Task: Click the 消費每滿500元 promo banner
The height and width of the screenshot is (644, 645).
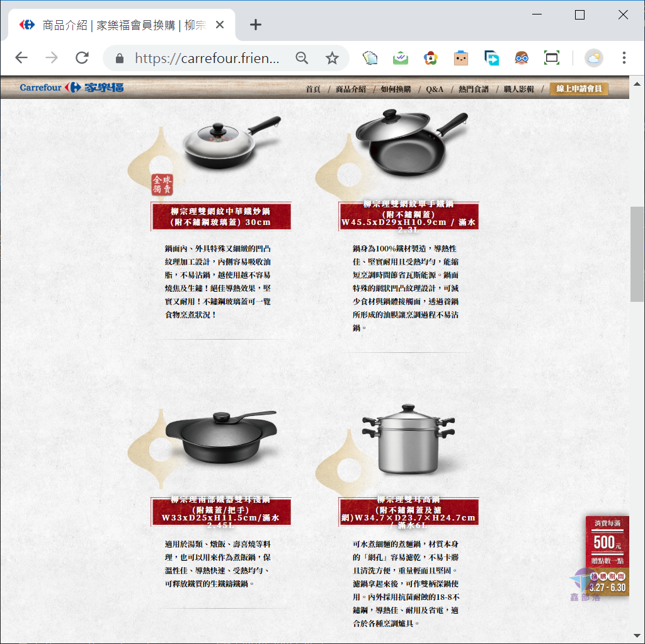Action: (x=607, y=556)
